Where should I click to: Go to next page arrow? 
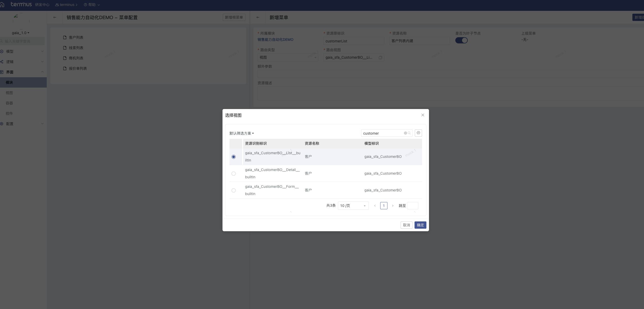pyautogui.click(x=393, y=206)
